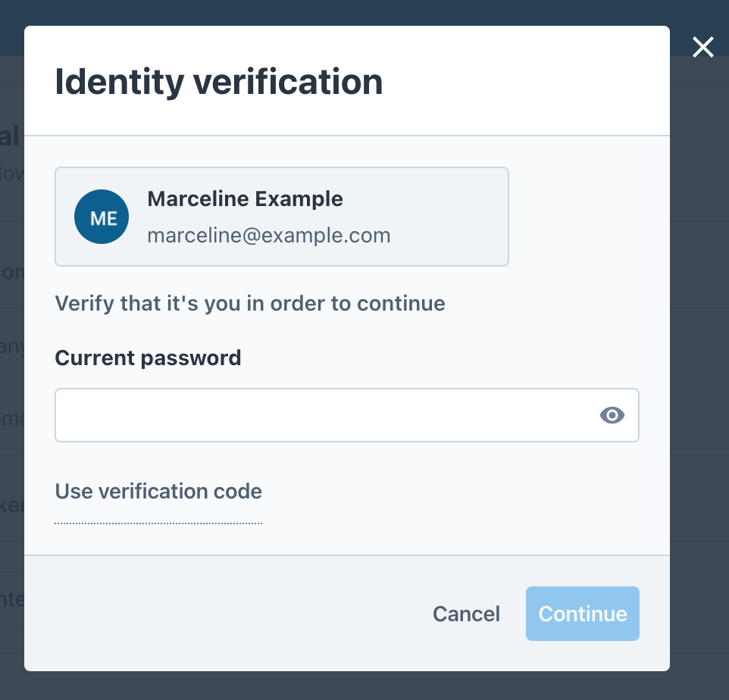Click dimmed backdrop right of the dialog
The height and width of the screenshot is (700, 729).
[x=699, y=372]
